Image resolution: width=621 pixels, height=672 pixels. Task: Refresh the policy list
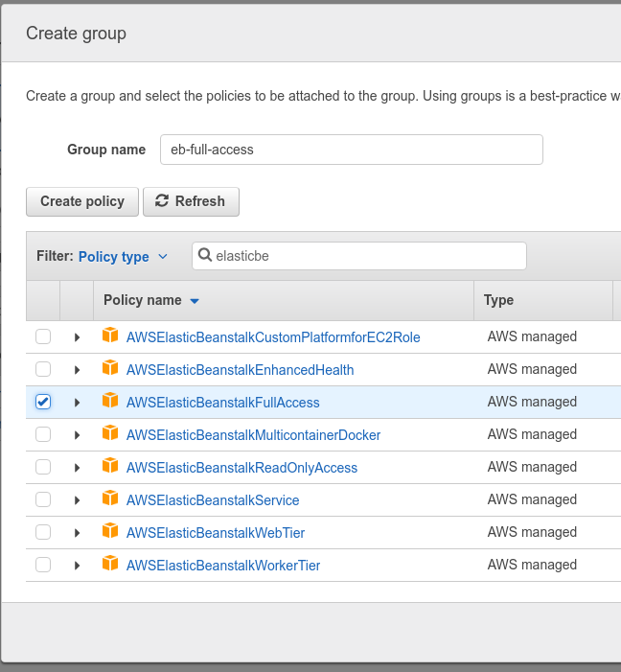click(191, 201)
